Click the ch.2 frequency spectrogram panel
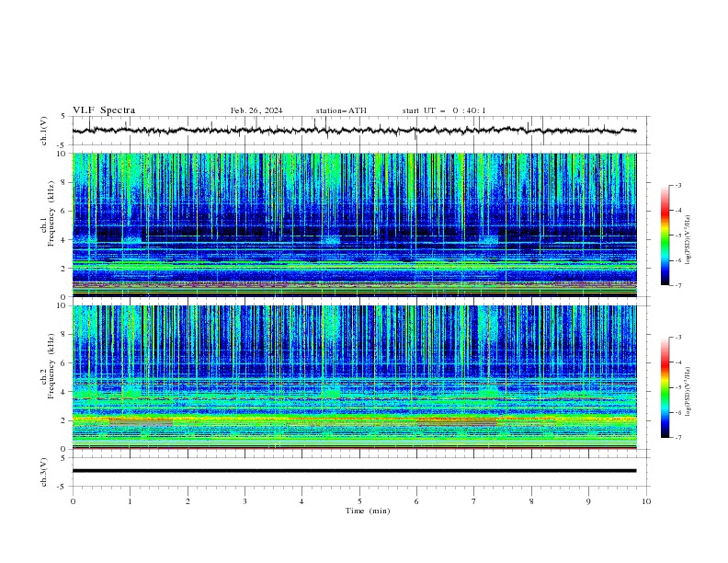The image size is (728, 563). point(354,377)
